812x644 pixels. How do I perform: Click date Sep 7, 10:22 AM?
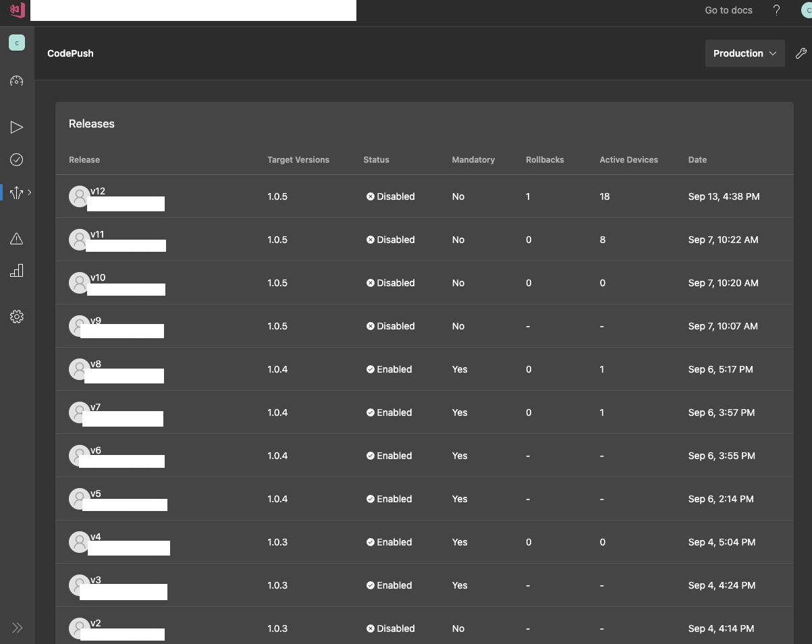[x=723, y=240]
